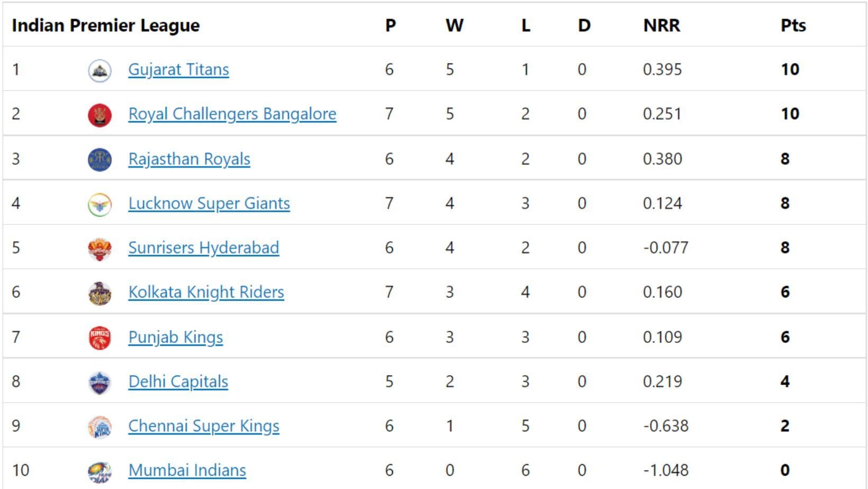Click the Indian Premier League title
This screenshot has height=489, width=868.
[106, 25]
